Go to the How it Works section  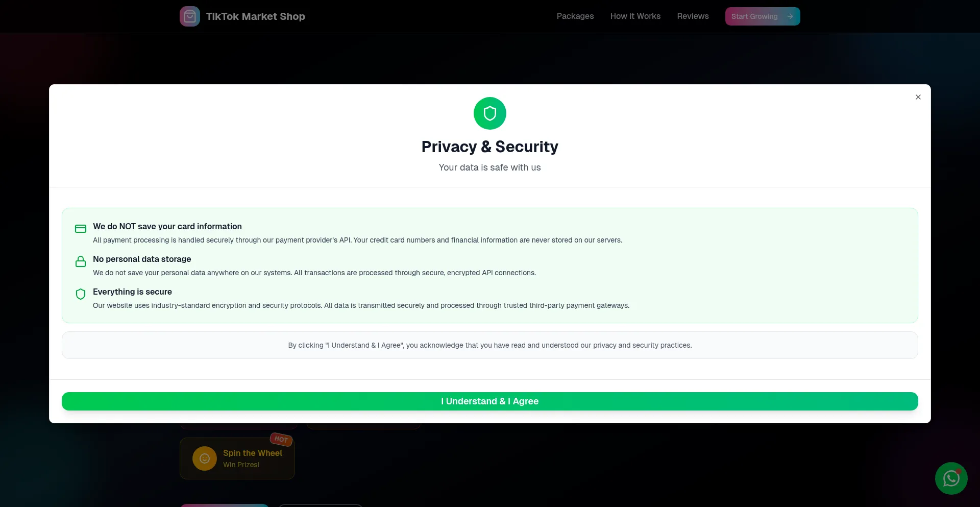click(635, 16)
